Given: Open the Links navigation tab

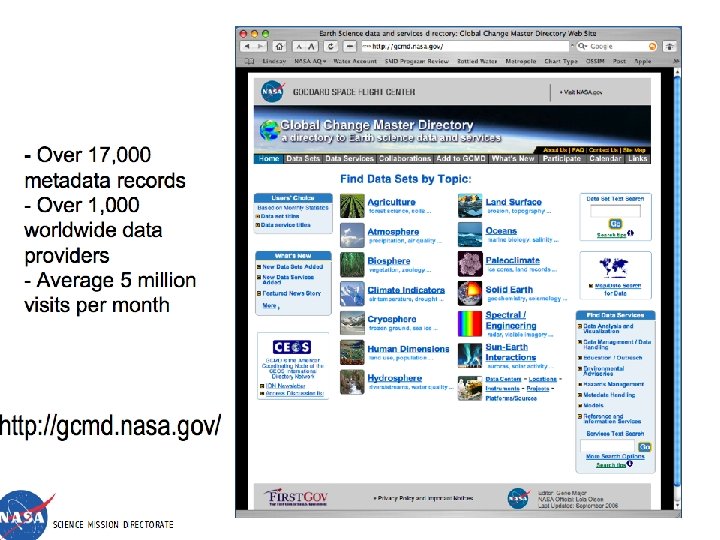Looking at the screenshot, I should click(x=637, y=158).
